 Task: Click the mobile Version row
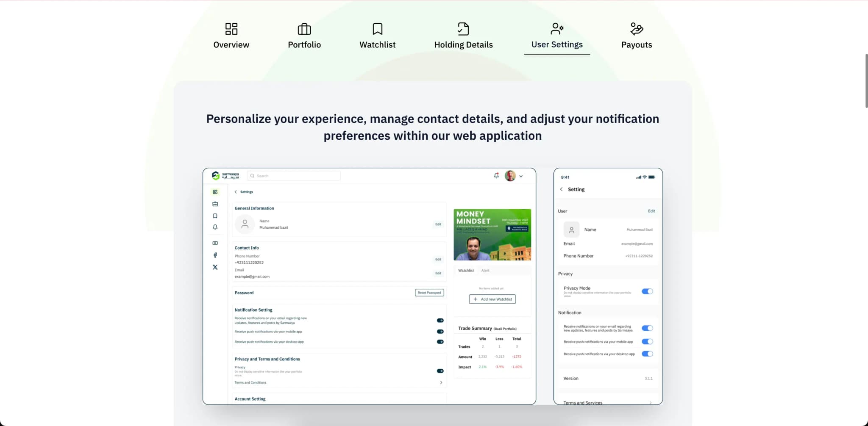pyautogui.click(x=608, y=379)
